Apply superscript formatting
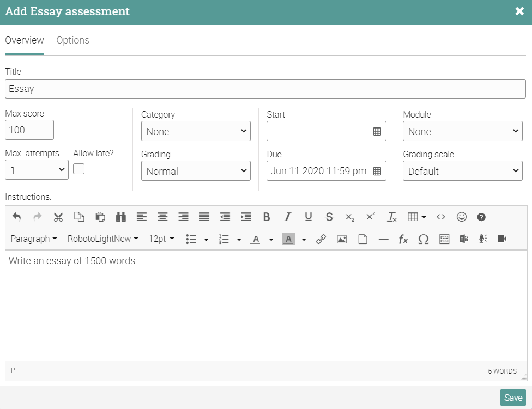Screen dimensions: 532x409 (371, 217)
